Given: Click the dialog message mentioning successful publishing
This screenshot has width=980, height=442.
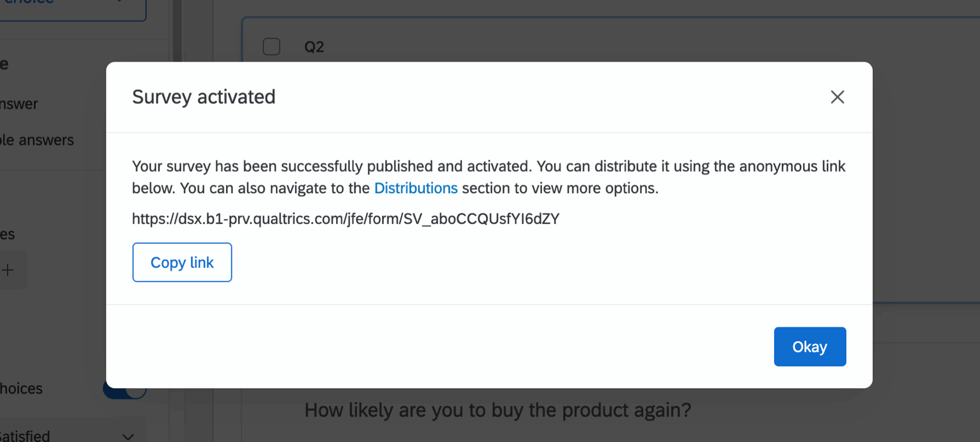Looking at the screenshot, I should coord(488,177).
